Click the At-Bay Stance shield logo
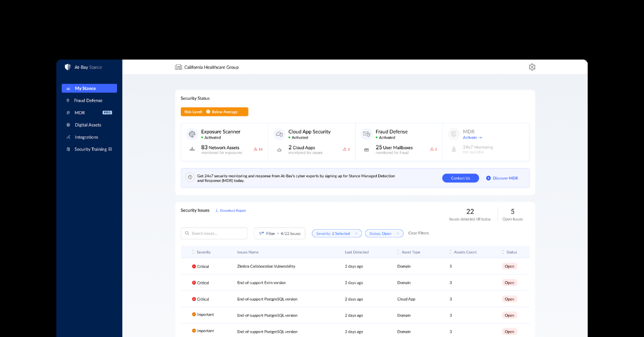 point(68,67)
